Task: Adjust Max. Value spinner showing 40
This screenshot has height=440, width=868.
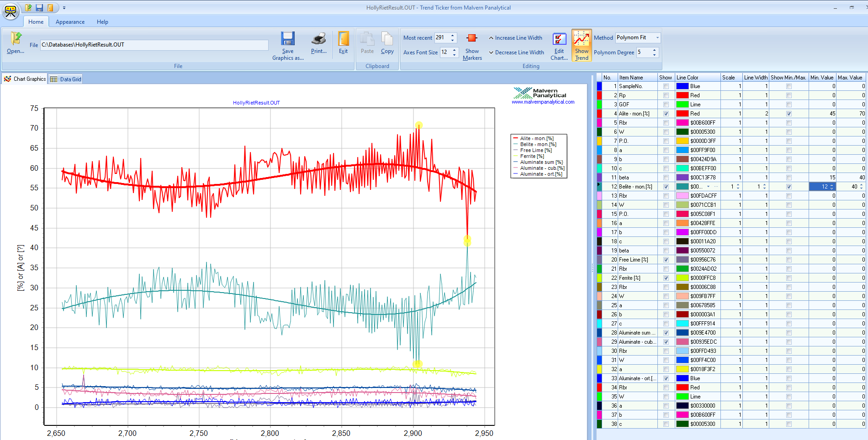Action: tap(861, 187)
